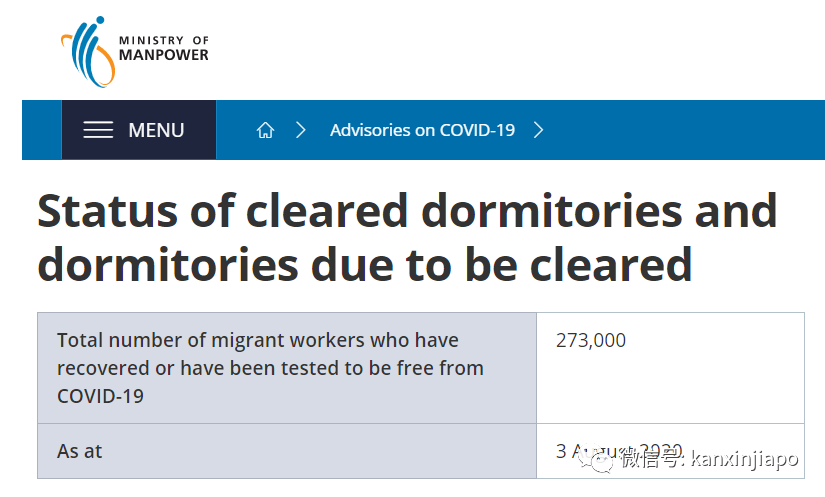Click the MENU label
Screen dimensions: 825x497
(x=156, y=130)
